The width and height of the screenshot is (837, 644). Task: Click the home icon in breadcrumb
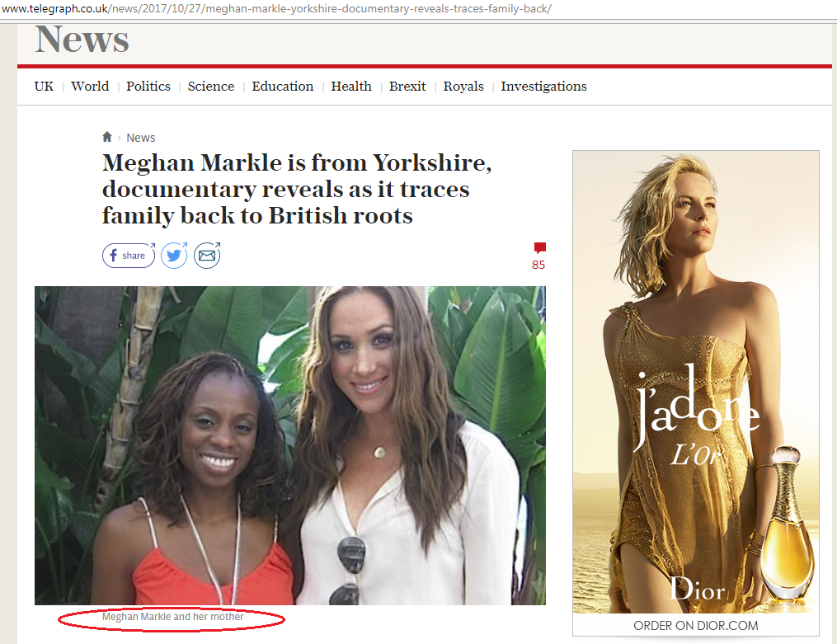107,137
